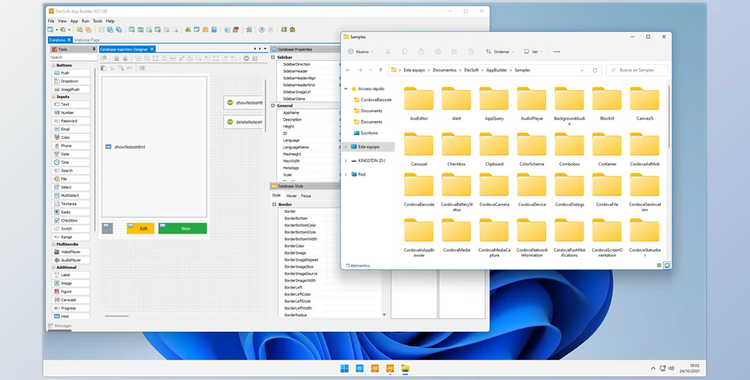The image size is (750, 380).
Task: Open the Windows Start menu
Action: (x=344, y=368)
